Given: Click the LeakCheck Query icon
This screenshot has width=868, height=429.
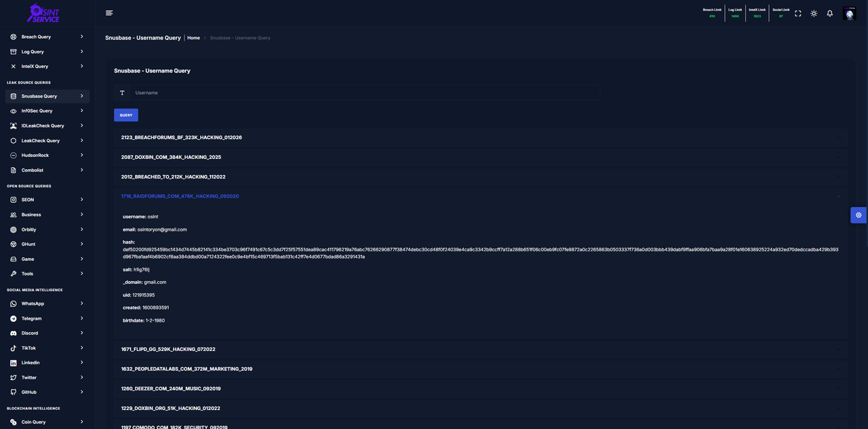Looking at the screenshot, I should click(x=14, y=141).
